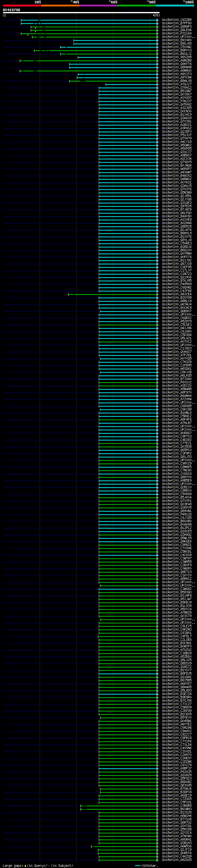197x868 pixels.
Task: Click the orange ~40% identity legend segment
Action: 60,6
